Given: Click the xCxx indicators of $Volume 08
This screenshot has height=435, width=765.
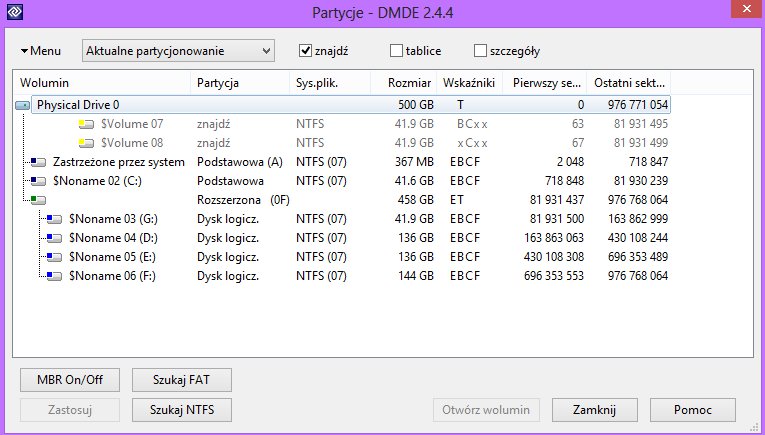Looking at the screenshot, I should pos(472,143).
